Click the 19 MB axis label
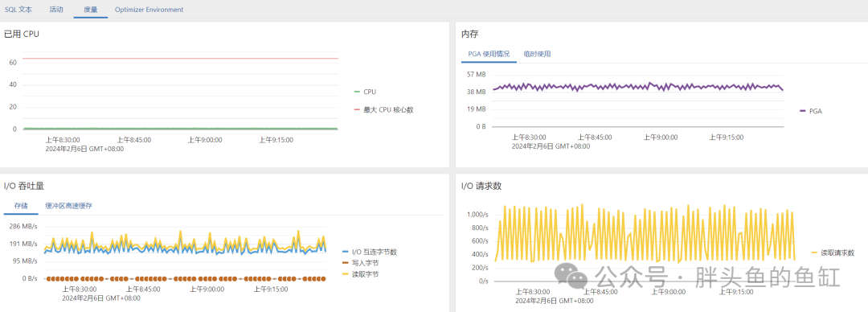The width and height of the screenshot is (868, 312). pos(477,109)
